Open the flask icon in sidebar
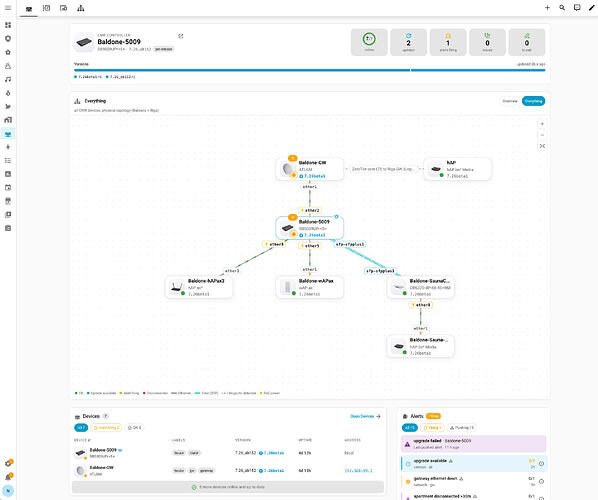The image size is (598, 500). [8, 66]
